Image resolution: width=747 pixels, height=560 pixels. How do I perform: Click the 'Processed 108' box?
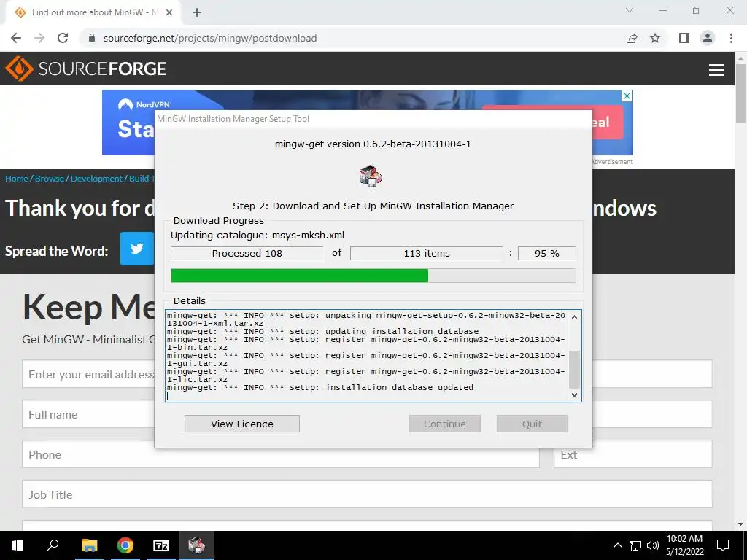[247, 253]
